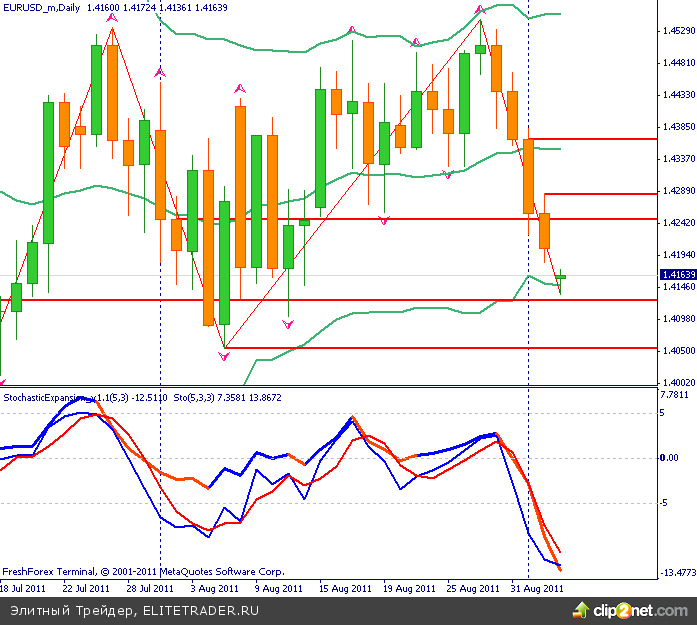697x625 pixels.
Task: Click the FreshForex Terminal copyright text
Action: tap(135, 572)
